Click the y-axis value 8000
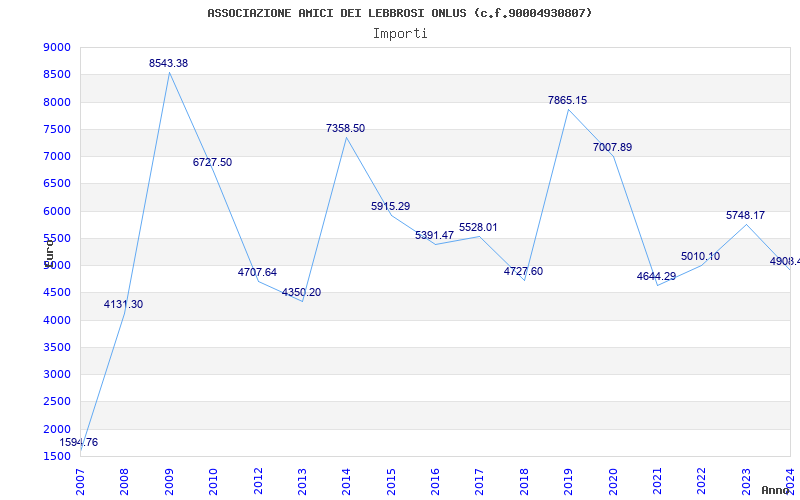 tap(57, 102)
